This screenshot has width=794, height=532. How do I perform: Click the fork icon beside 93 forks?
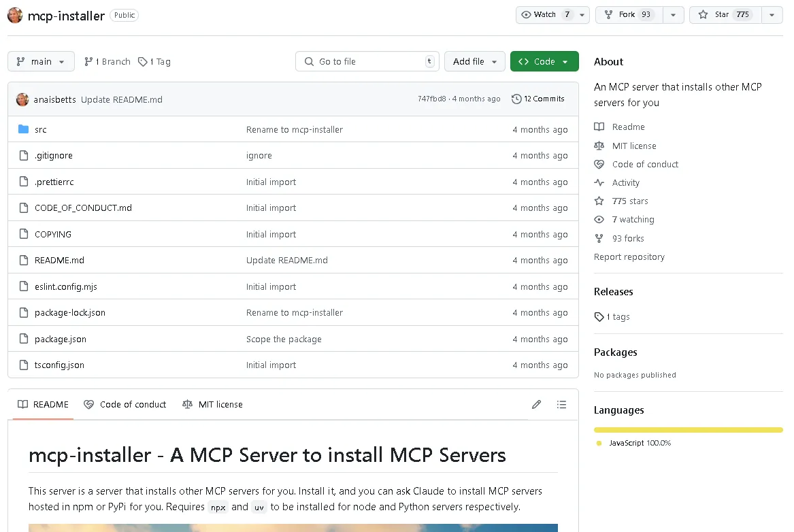[599, 238]
